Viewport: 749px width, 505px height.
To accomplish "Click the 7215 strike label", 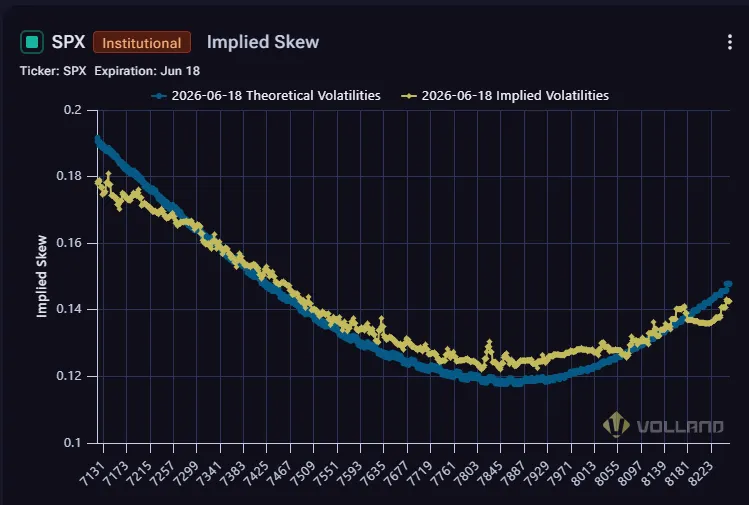I will click(139, 473).
